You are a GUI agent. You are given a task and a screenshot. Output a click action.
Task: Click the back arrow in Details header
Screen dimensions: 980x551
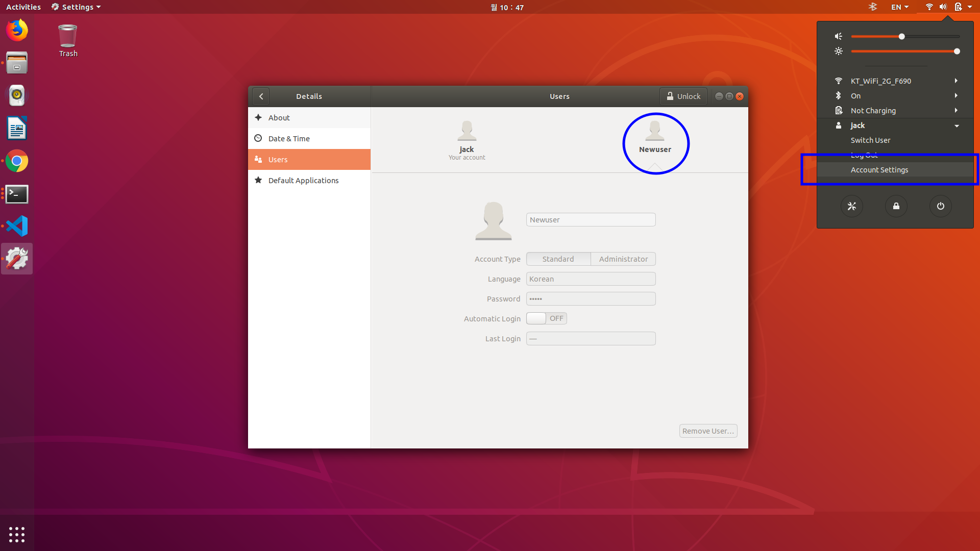pos(261,96)
